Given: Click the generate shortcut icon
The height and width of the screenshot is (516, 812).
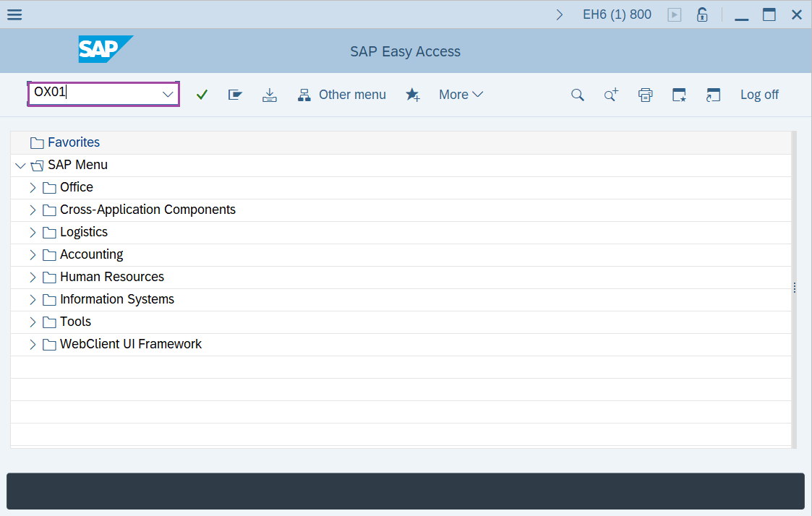Looking at the screenshot, I should tap(713, 94).
